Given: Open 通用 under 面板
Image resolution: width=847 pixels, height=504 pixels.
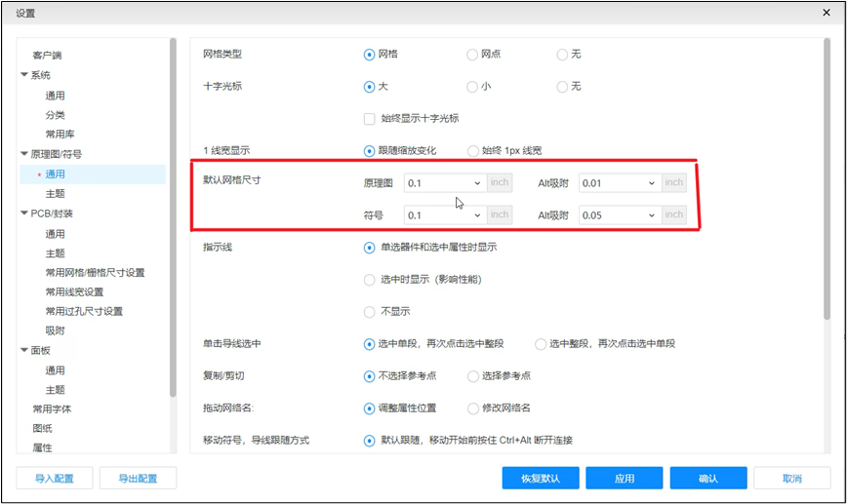Looking at the screenshot, I should click(55, 370).
